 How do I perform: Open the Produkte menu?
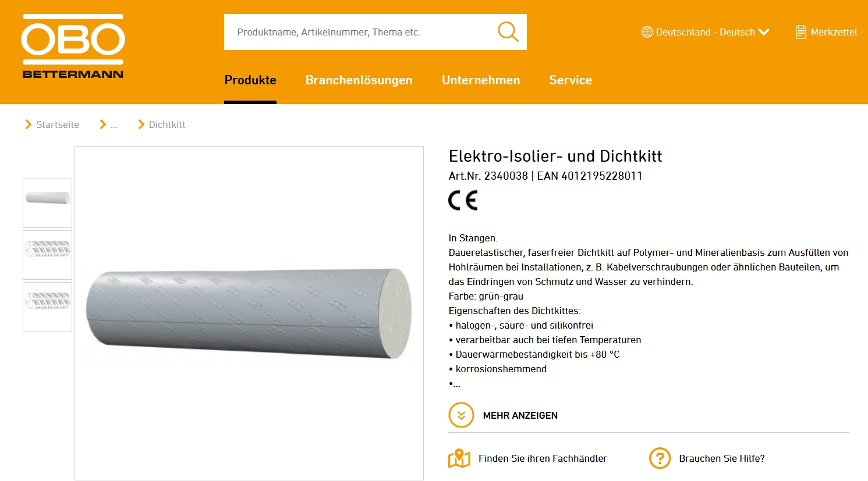point(250,80)
